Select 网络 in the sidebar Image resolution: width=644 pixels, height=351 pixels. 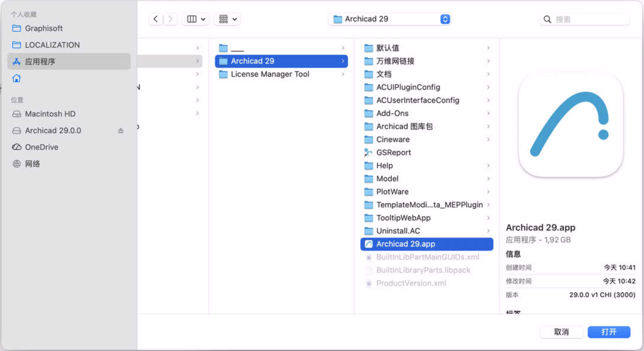click(x=33, y=164)
